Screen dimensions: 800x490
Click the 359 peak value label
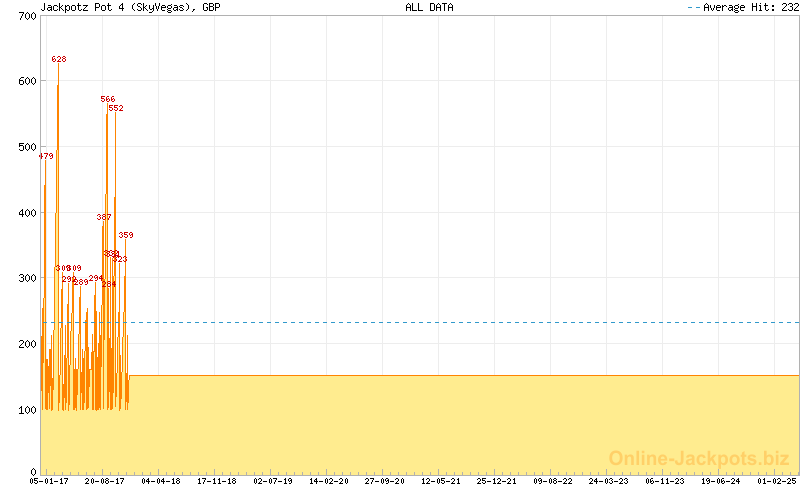point(126,236)
